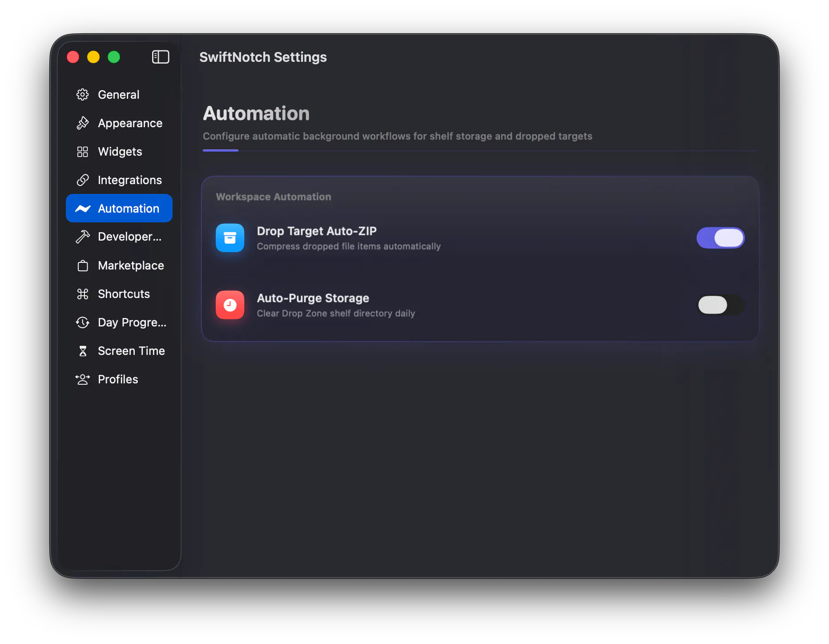The height and width of the screenshot is (644, 829).
Task: Open the Shortcuts settings
Action: coord(119,294)
